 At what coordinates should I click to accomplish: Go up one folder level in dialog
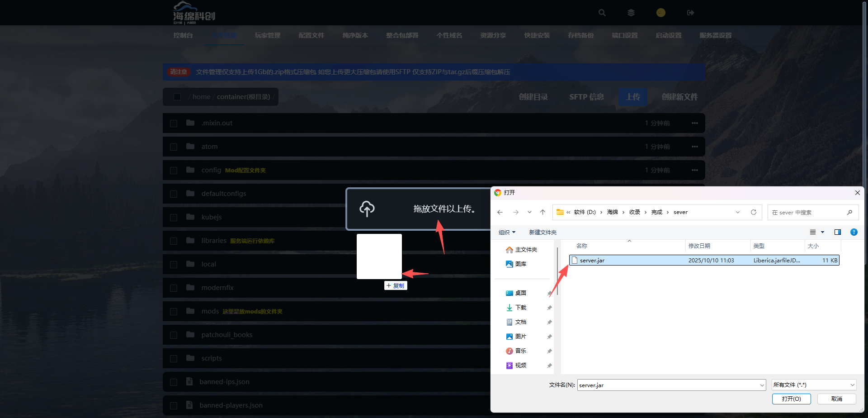pyautogui.click(x=542, y=212)
